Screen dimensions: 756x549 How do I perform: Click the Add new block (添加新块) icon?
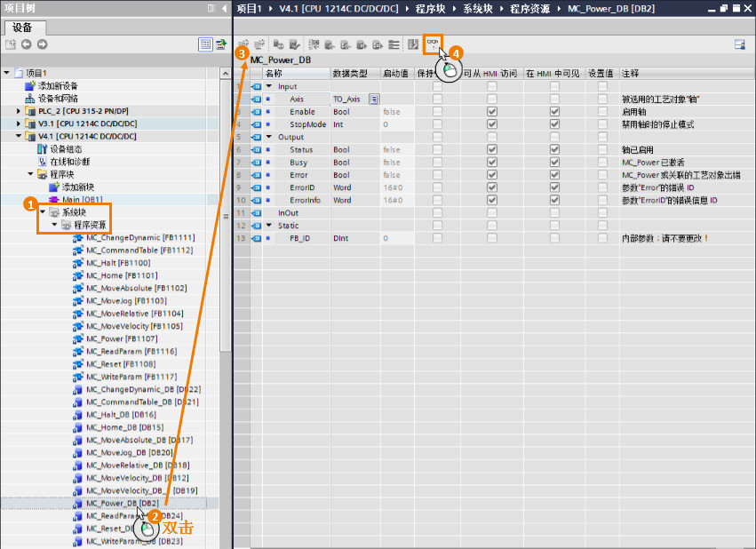(x=54, y=187)
